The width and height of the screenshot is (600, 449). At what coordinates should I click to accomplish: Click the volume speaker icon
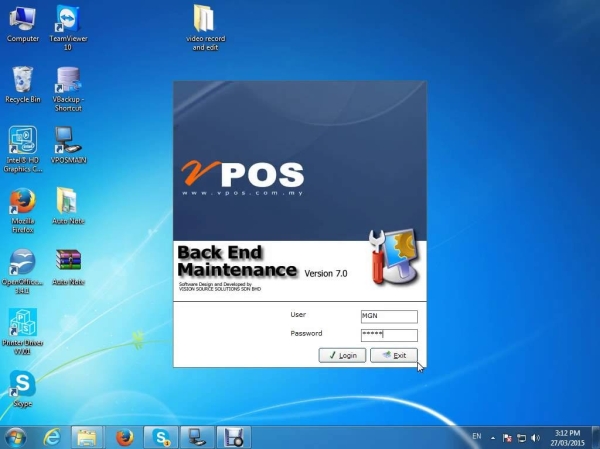535,438
